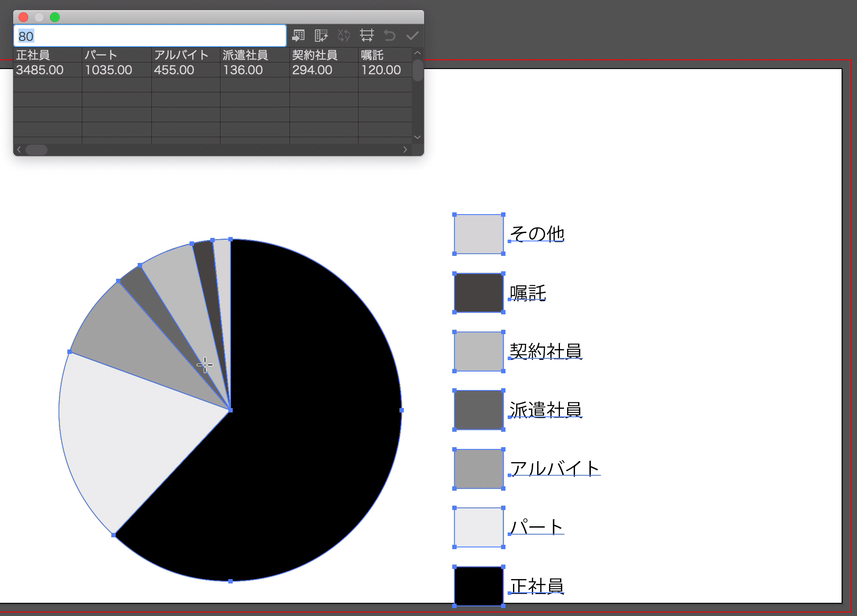Click the data table scroll left arrow
This screenshot has width=857, height=616.
pyautogui.click(x=19, y=150)
